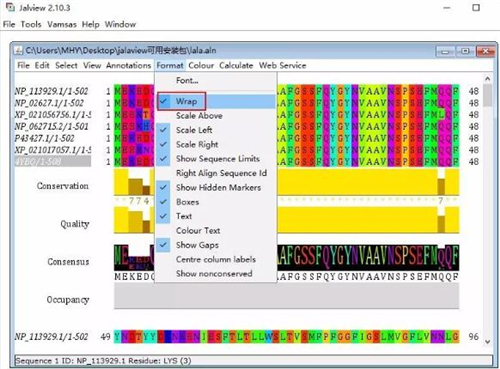The width and height of the screenshot is (500, 369).
Task: Click the grey Occupancy annotation row
Action: click(x=287, y=296)
